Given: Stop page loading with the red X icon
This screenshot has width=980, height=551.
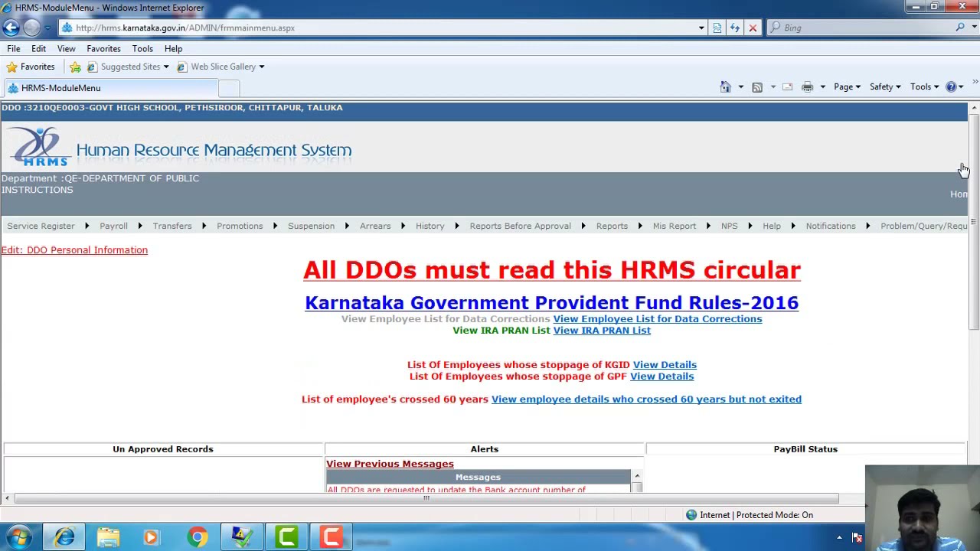Looking at the screenshot, I should click(x=753, y=28).
